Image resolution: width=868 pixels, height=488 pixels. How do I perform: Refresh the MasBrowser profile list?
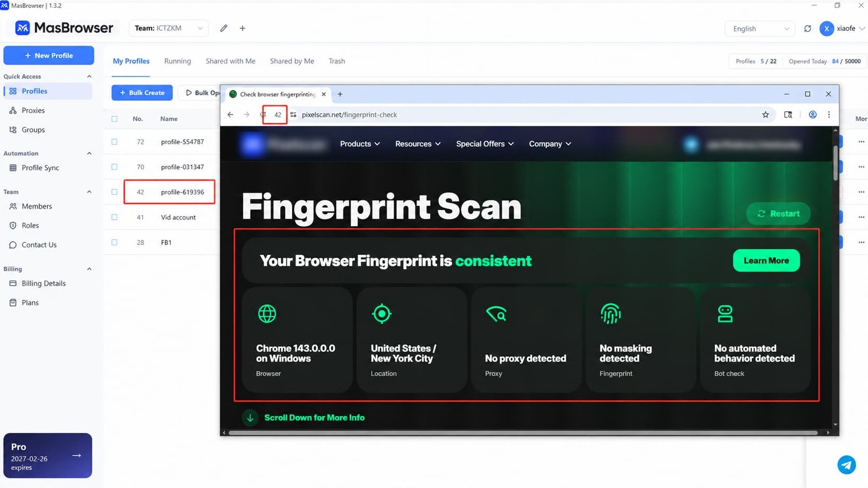tap(807, 28)
